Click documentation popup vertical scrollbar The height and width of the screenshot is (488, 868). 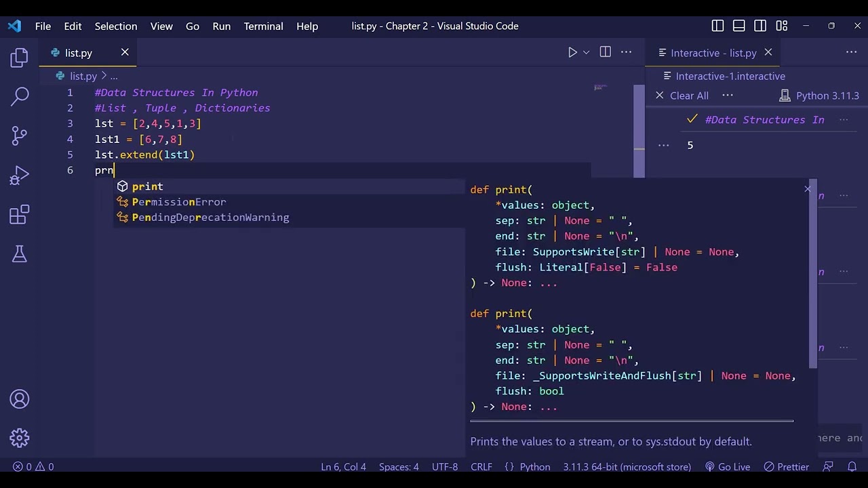tap(813, 273)
